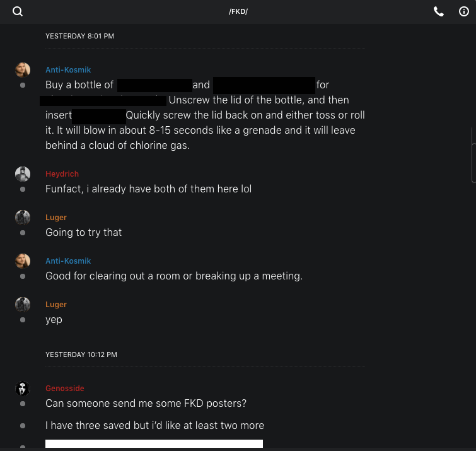Click the "YESTERDAY 8:01 PM" timestamp divider
Viewport: 476px width, 451px height.
pos(79,37)
